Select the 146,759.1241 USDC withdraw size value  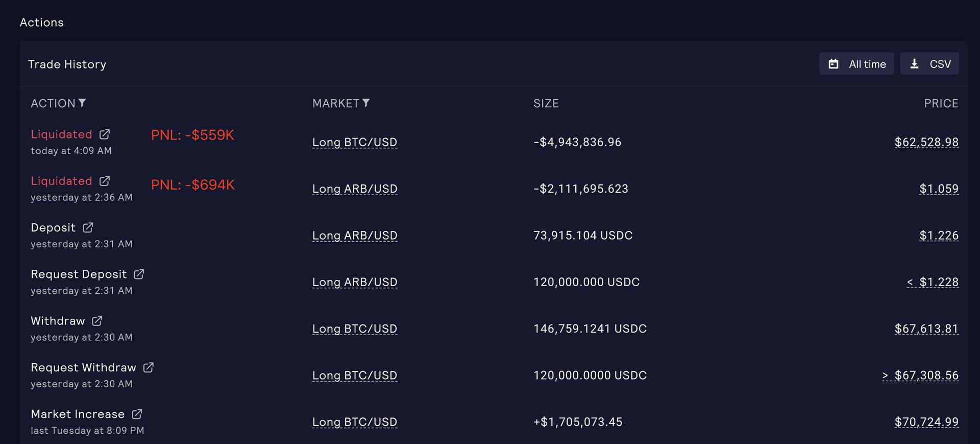tap(590, 329)
